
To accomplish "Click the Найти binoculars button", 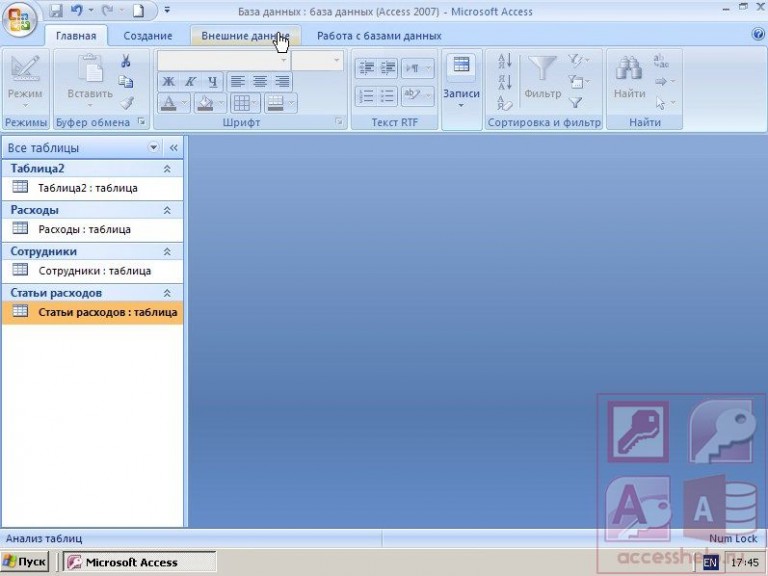I will (629, 78).
